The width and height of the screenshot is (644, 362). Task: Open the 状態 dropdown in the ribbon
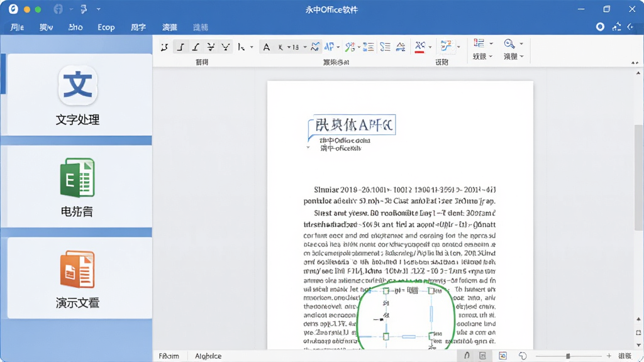click(x=482, y=56)
